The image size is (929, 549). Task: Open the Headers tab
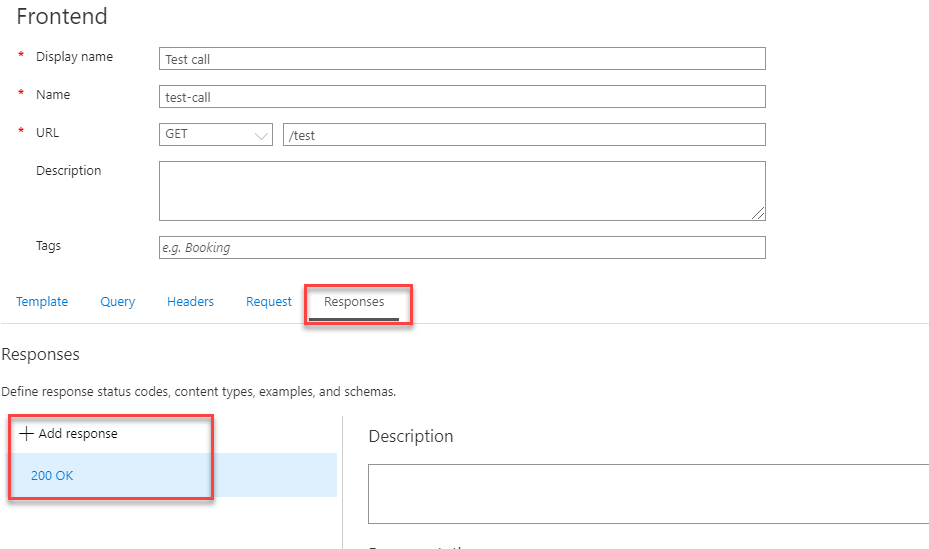pyautogui.click(x=190, y=301)
